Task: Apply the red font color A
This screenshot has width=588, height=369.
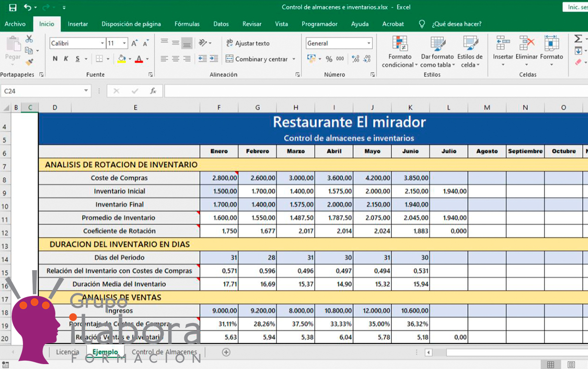Action: coord(139,59)
